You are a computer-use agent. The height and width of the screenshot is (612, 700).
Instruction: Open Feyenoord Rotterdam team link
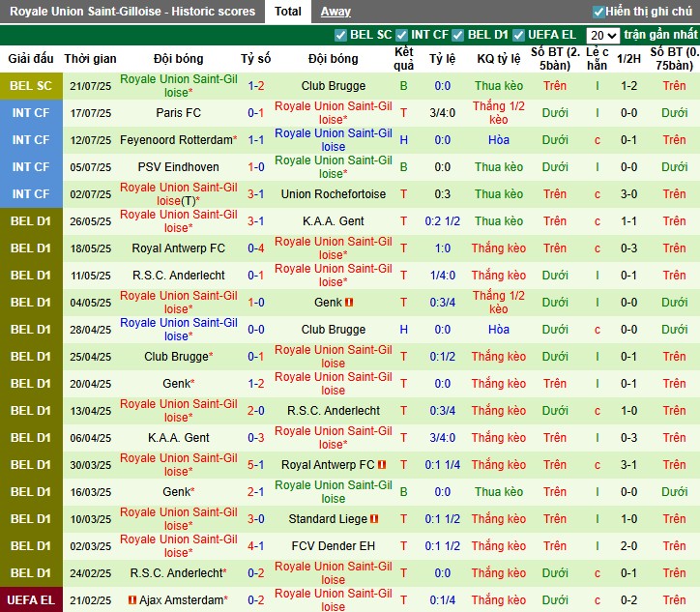click(x=176, y=140)
